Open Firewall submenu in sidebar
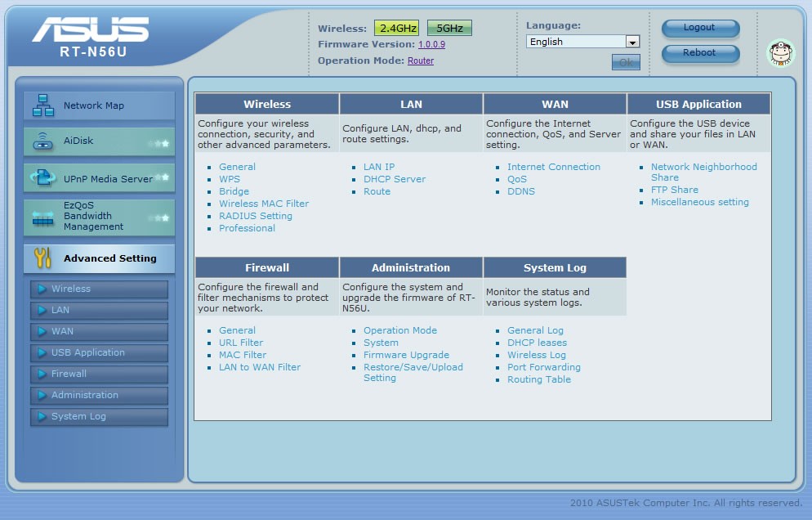 (x=100, y=374)
